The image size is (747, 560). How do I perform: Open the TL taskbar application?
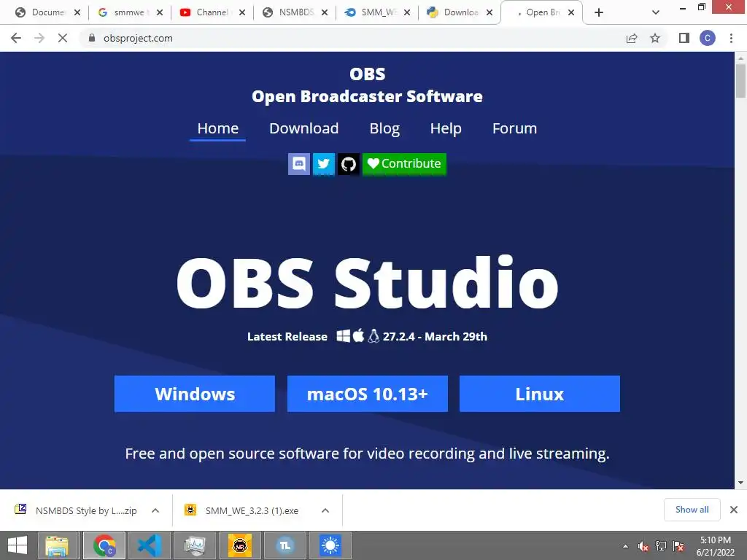click(285, 545)
